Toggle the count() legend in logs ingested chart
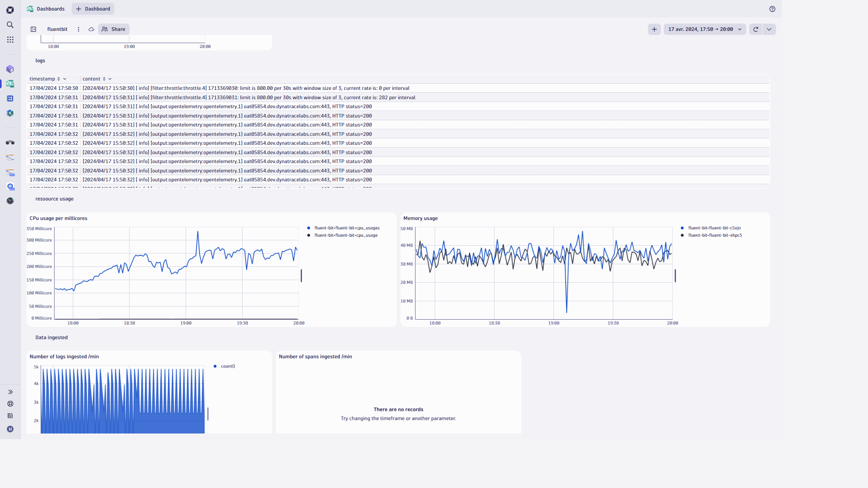 pyautogui.click(x=224, y=366)
